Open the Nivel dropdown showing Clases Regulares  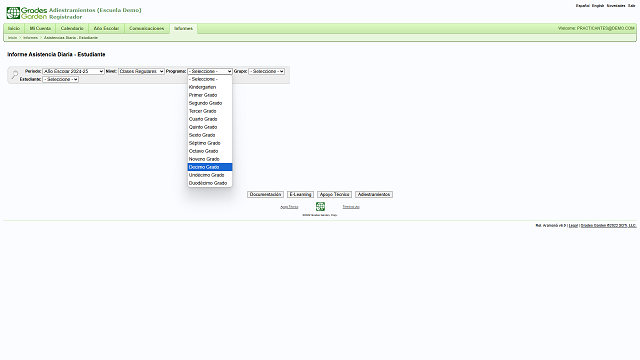click(141, 71)
